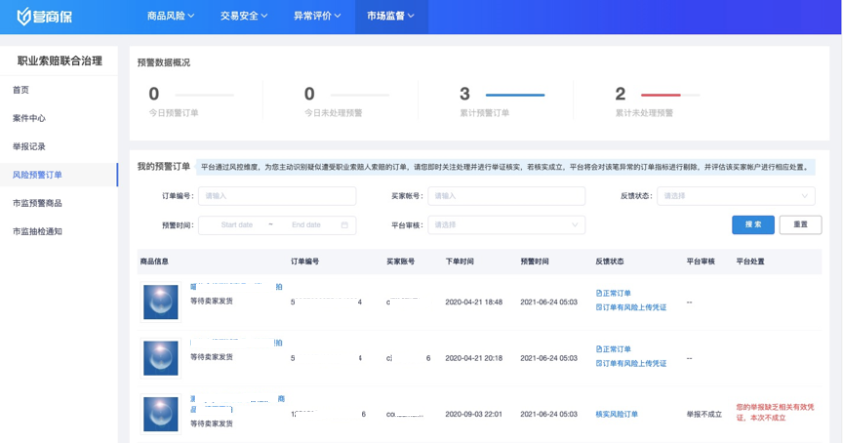This screenshot has height=443, width=843.
Task: Click the 职业索赔联合治理 sidebar title
Action: point(60,61)
